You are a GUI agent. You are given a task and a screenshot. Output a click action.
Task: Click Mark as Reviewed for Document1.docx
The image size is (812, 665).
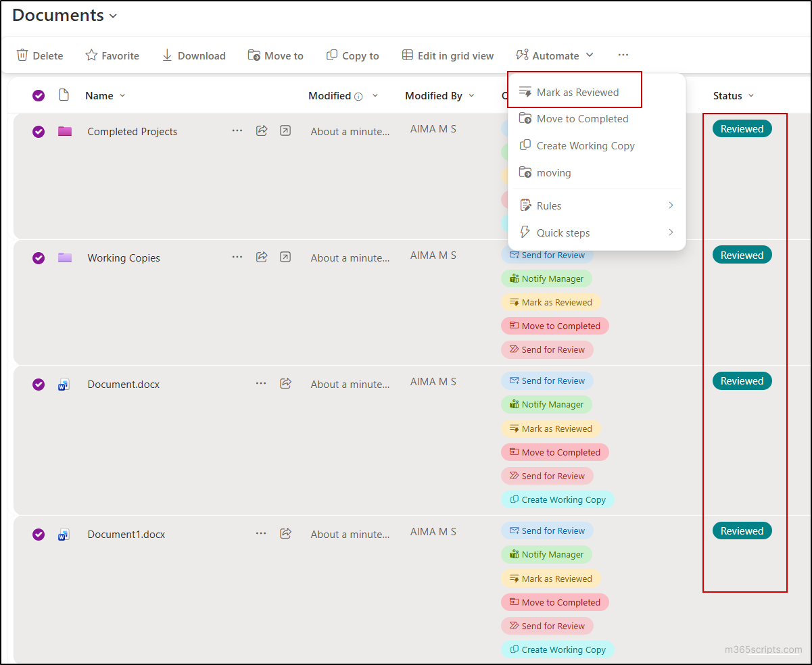point(551,578)
